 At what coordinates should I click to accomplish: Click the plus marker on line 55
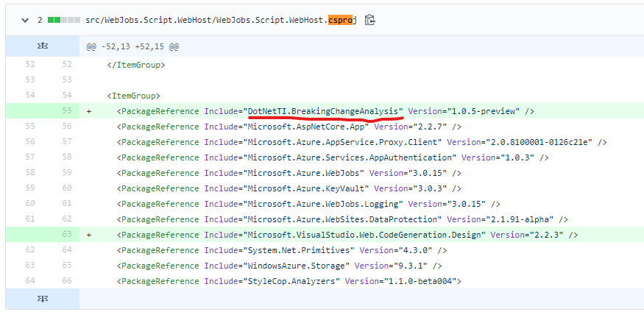(x=89, y=111)
